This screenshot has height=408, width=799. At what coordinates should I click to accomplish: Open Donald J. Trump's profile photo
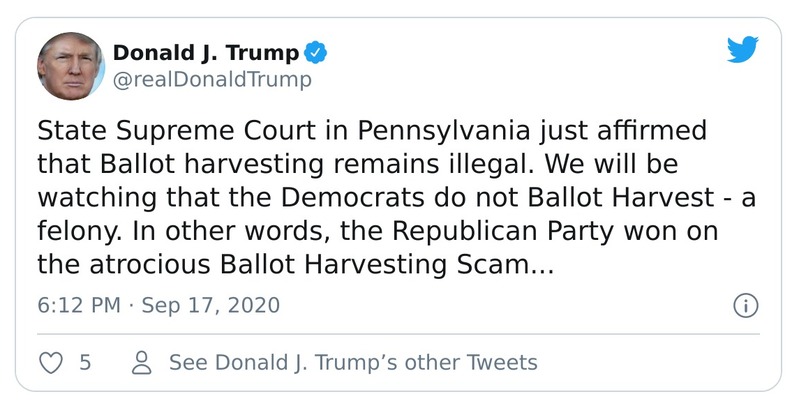[70, 65]
